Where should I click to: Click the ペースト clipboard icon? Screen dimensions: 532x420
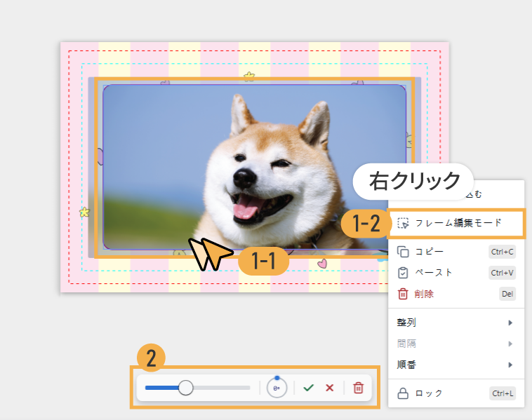pyautogui.click(x=403, y=273)
